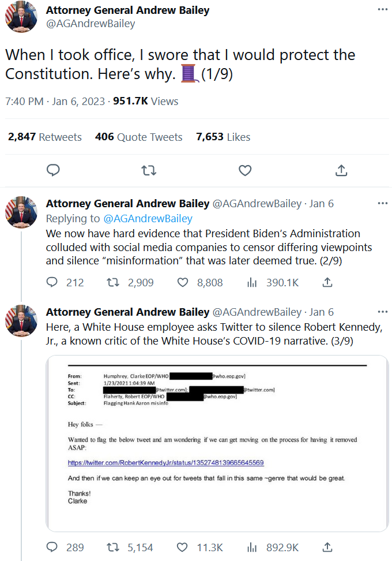This screenshot has height=561, width=392.
Task: Share the main (1/9) tweet
Action: tap(341, 170)
